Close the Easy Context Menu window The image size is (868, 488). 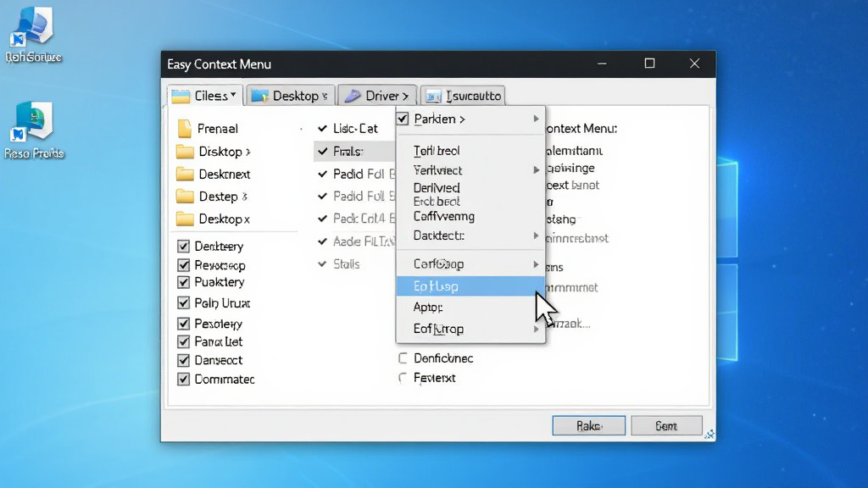point(695,64)
